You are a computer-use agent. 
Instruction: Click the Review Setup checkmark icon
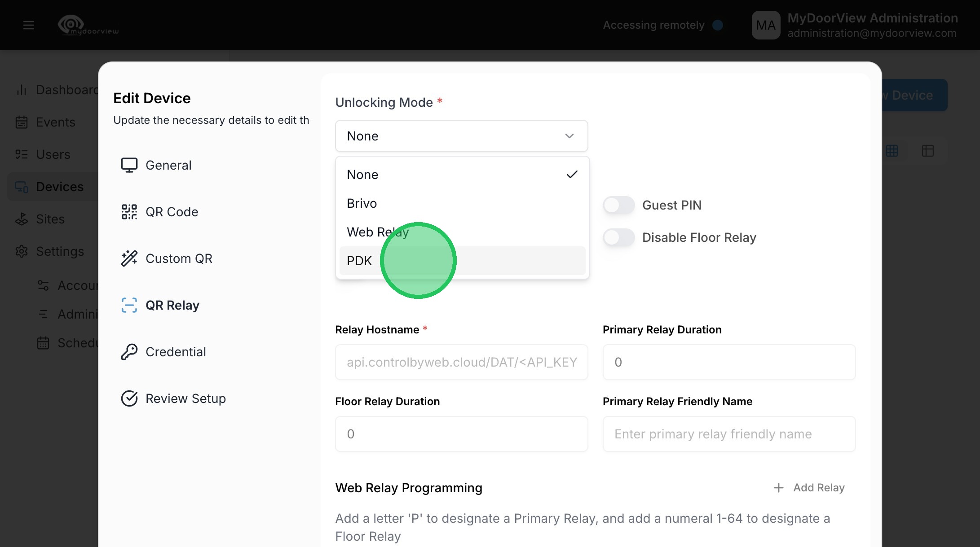tap(129, 398)
